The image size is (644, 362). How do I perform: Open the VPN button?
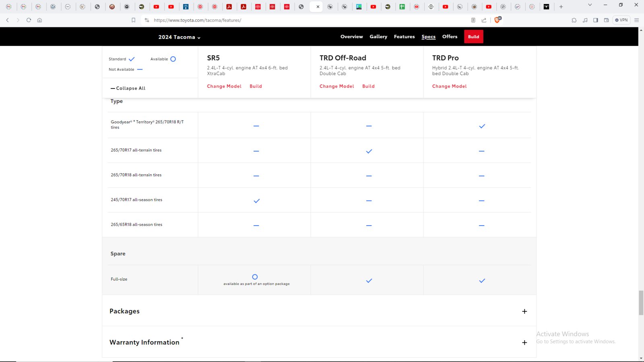click(621, 20)
